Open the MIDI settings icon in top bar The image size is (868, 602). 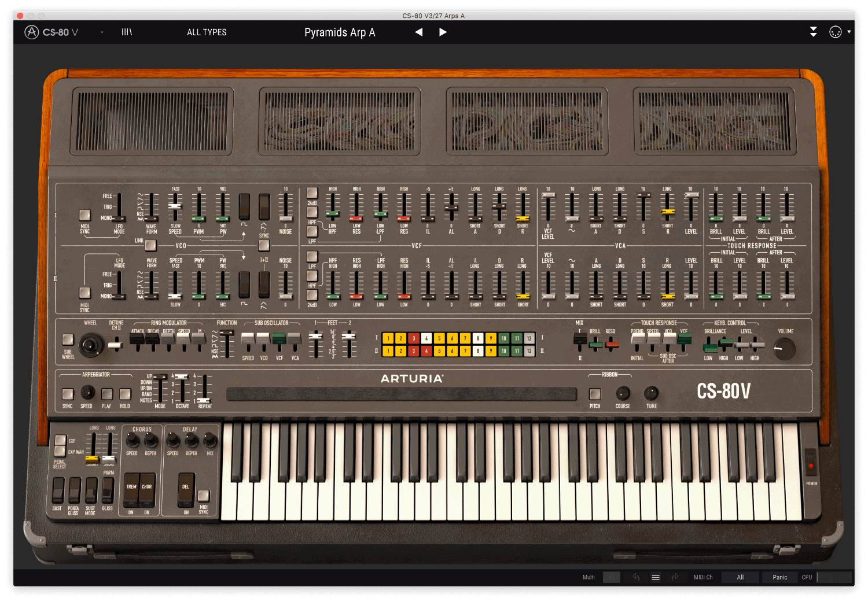[x=835, y=32]
